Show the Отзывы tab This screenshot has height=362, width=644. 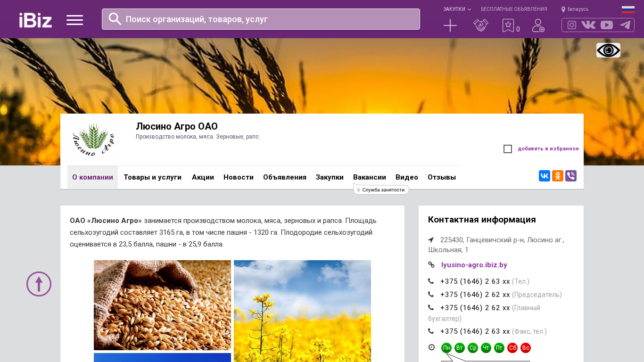[x=442, y=177]
